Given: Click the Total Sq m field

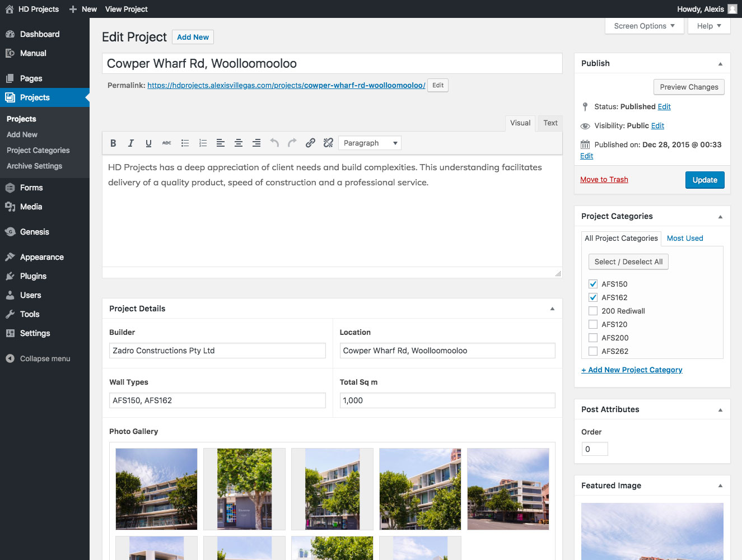Looking at the screenshot, I should 447,400.
